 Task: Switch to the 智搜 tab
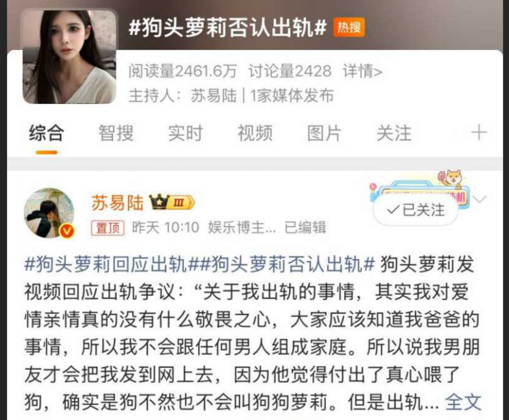116,133
